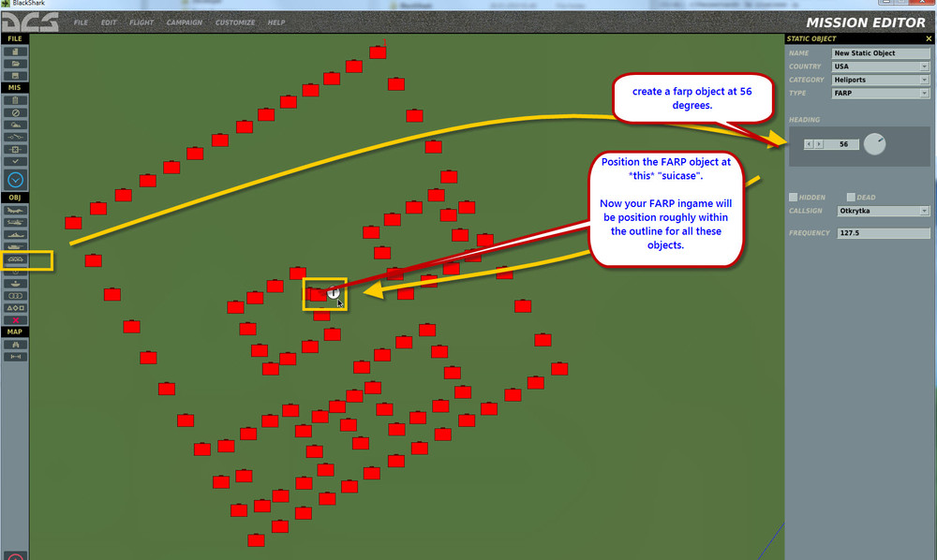Open the EDIT menu

pos(109,22)
